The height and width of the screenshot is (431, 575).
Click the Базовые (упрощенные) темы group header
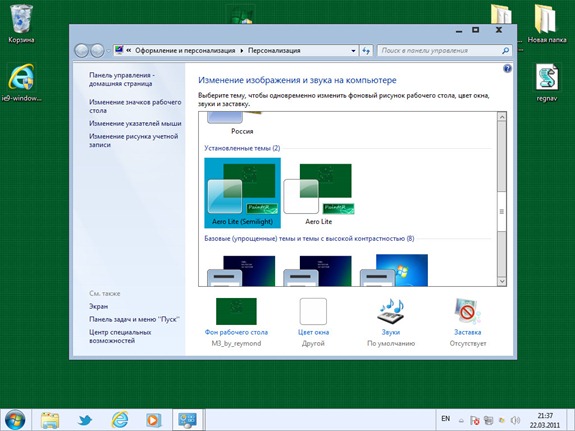[x=309, y=238]
